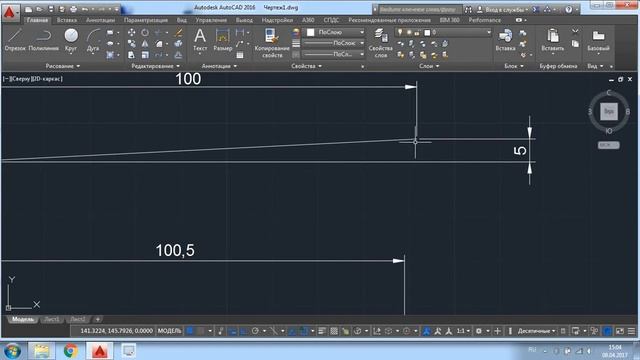This screenshot has width=640, height=360.
Task: Click the workspace switching gear icon
Action: pos(478,331)
